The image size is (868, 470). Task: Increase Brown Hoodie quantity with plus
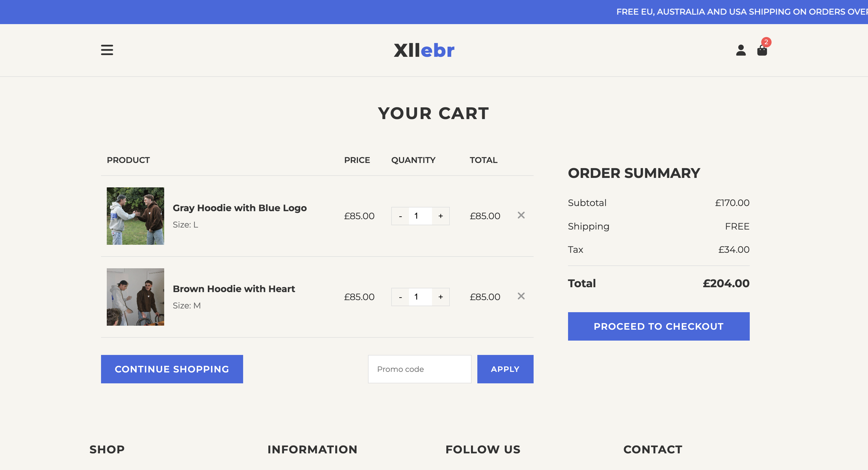(440, 297)
